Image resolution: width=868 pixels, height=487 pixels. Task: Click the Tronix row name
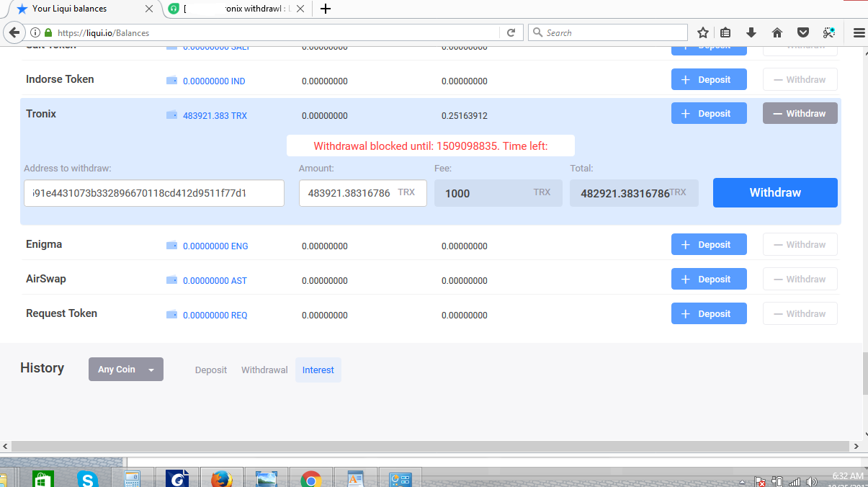pos(41,114)
